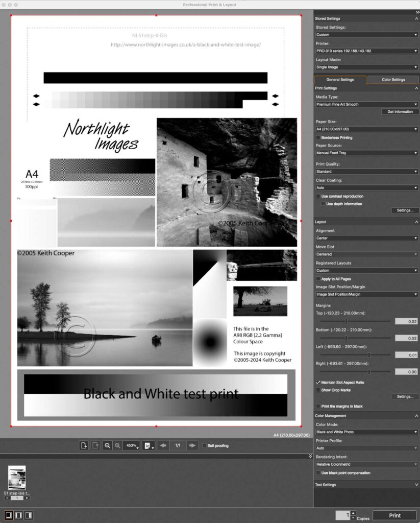Uncheck Maintain Slot Aspect Ratio

click(x=318, y=382)
